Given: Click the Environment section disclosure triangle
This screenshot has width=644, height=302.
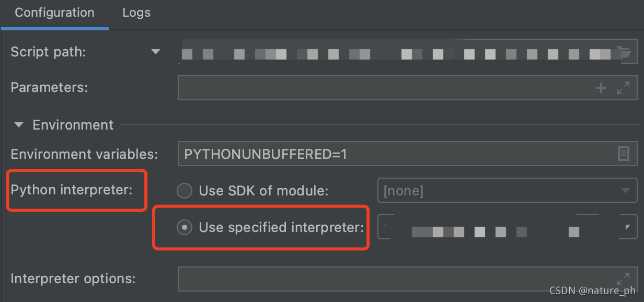Looking at the screenshot, I should pyautogui.click(x=19, y=125).
